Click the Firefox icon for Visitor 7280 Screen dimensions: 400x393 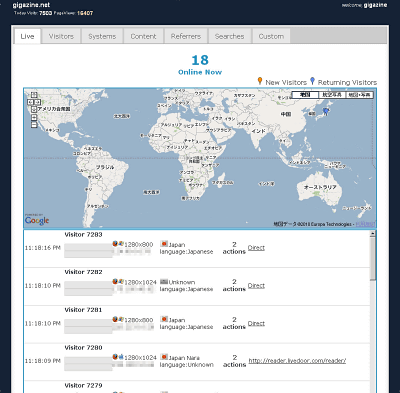(115, 357)
